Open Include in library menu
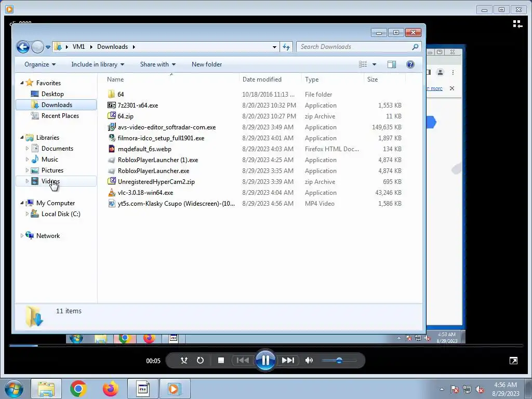The height and width of the screenshot is (399, 532). 98,64
